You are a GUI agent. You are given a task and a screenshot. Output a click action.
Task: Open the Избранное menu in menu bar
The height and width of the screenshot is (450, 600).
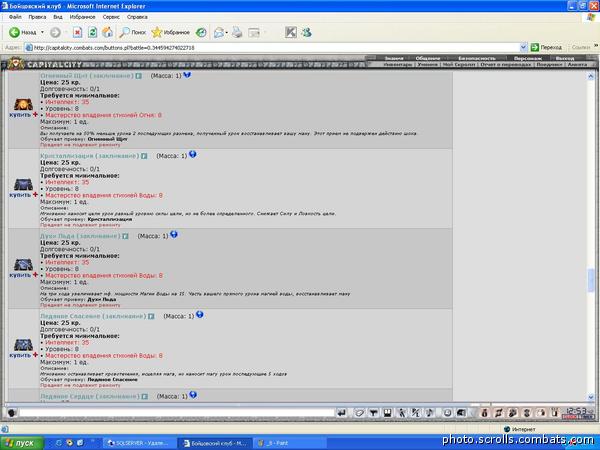click(x=83, y=17)
